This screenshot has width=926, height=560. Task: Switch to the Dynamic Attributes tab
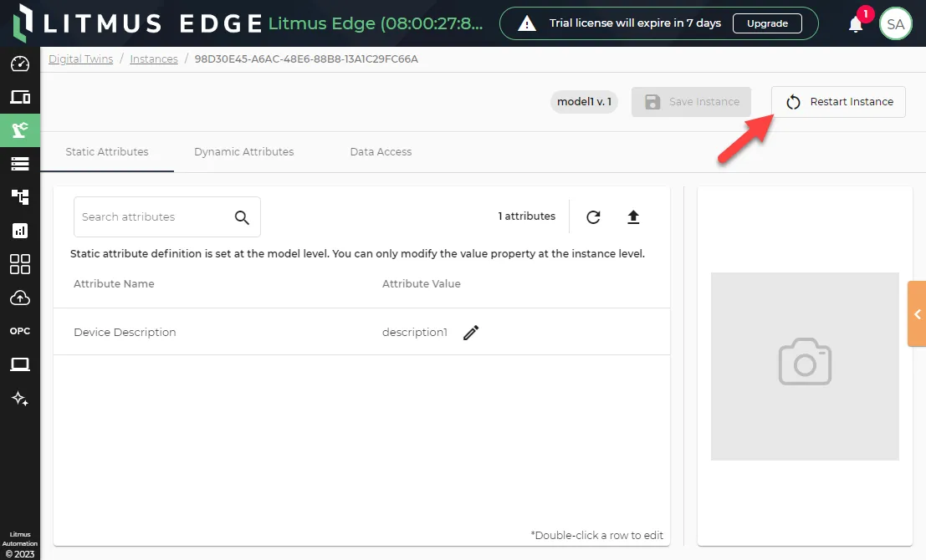pos(244,151)
